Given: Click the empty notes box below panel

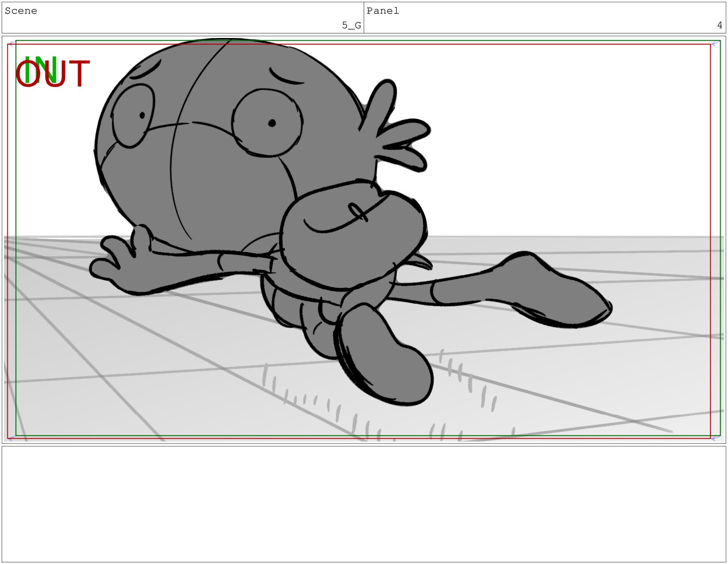Looking at the screenshot, I should (x=364, y=504).
